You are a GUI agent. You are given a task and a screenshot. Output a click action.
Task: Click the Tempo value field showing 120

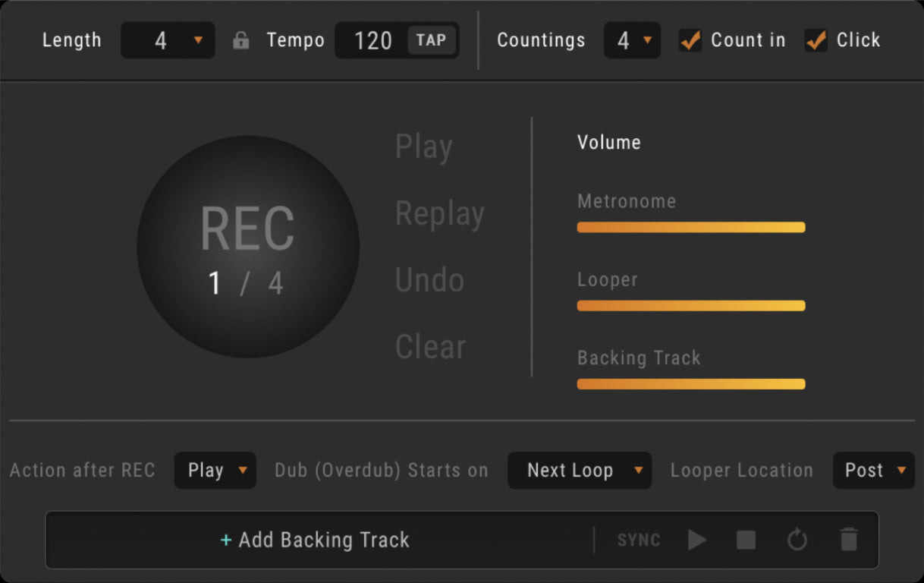point(372,40)
